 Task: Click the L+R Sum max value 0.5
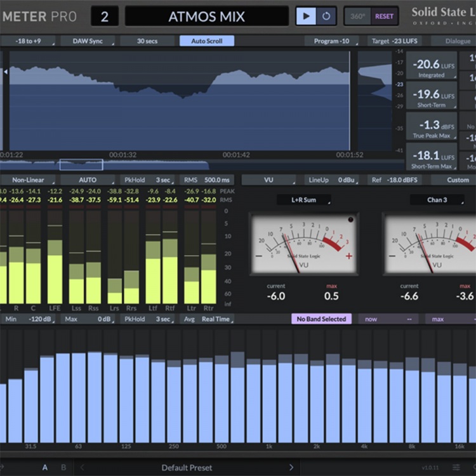pos(331,296)
